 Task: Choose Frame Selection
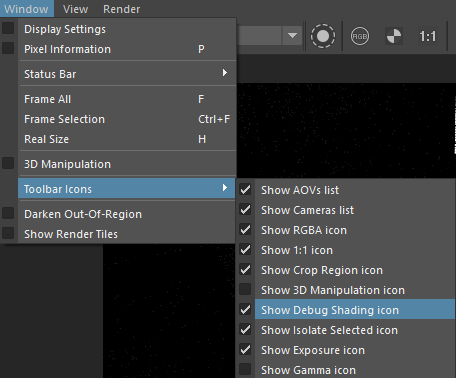click(x=127, y=119)
